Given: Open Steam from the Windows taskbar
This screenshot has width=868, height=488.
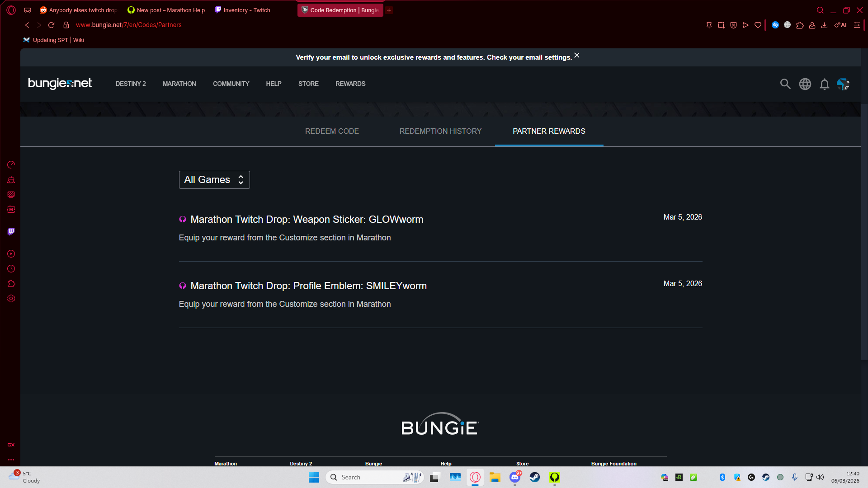Looking at the screenshot, I should (535, 477).
